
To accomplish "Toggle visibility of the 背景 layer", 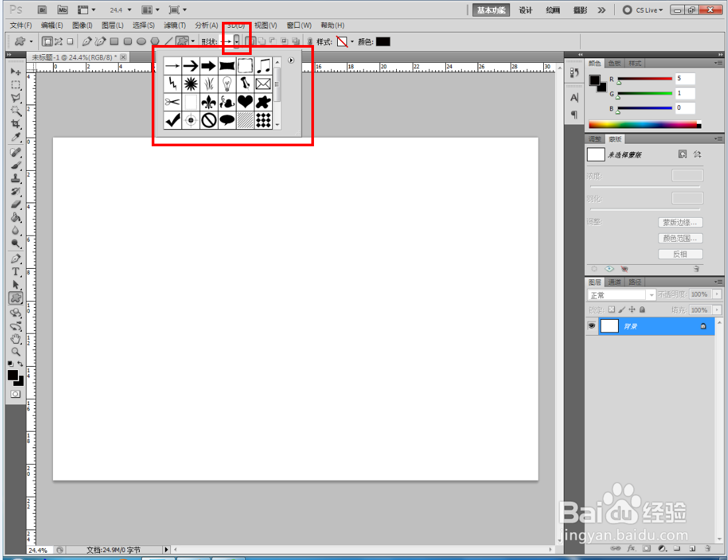I will pyautogui.click(x=592, y=326).
